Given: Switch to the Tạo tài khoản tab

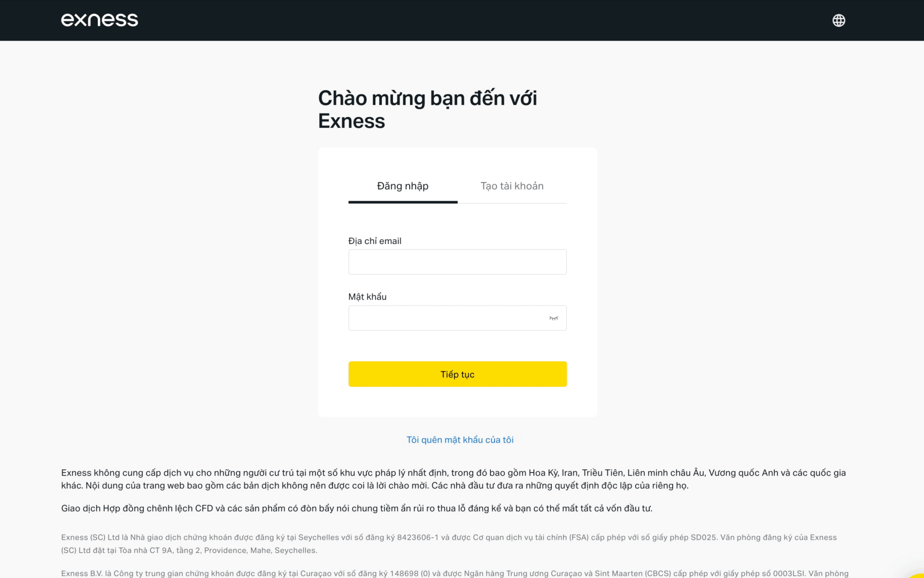Looking at the screenshot, I should click(512, 186).
